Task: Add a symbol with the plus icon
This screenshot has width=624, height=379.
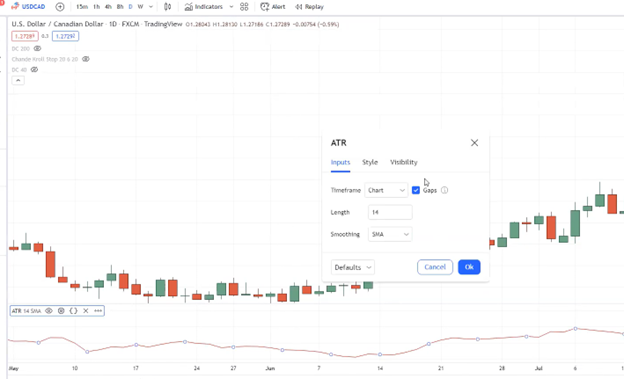Action: click(60, 7)
